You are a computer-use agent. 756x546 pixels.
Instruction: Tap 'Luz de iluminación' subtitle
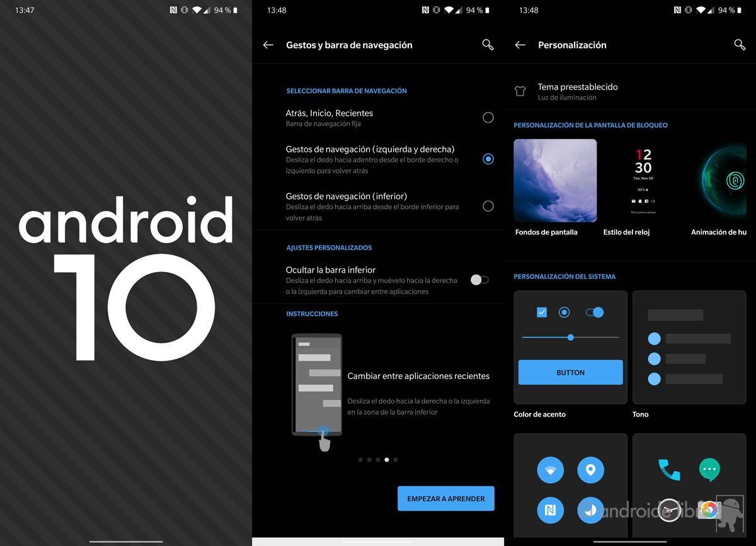(567, 98)
